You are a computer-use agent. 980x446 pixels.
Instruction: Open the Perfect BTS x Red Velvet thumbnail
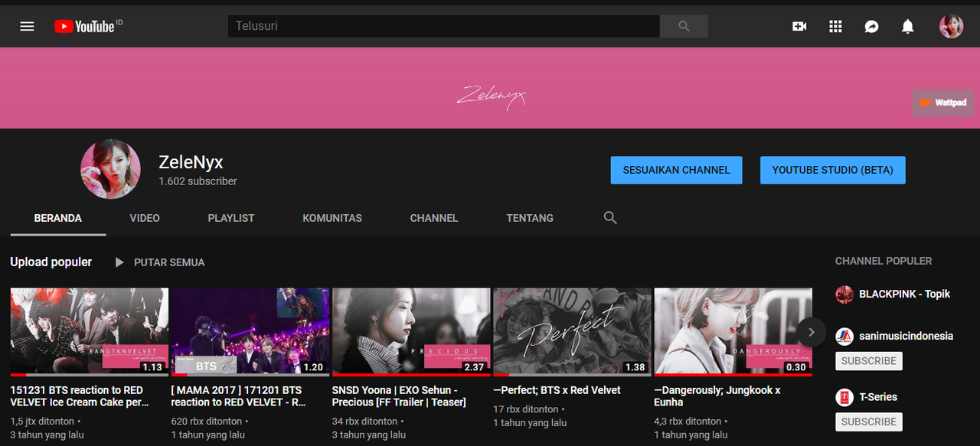(573, 332)
